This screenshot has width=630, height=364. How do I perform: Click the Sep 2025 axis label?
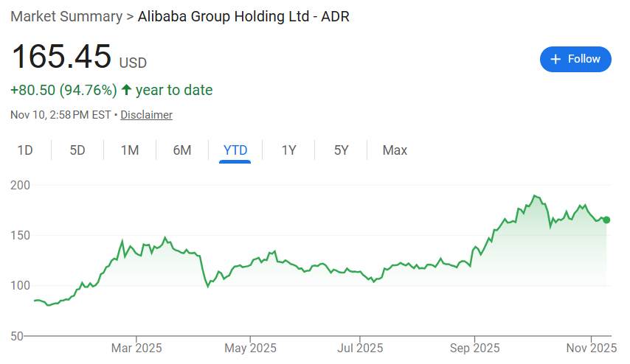point(475,347)
